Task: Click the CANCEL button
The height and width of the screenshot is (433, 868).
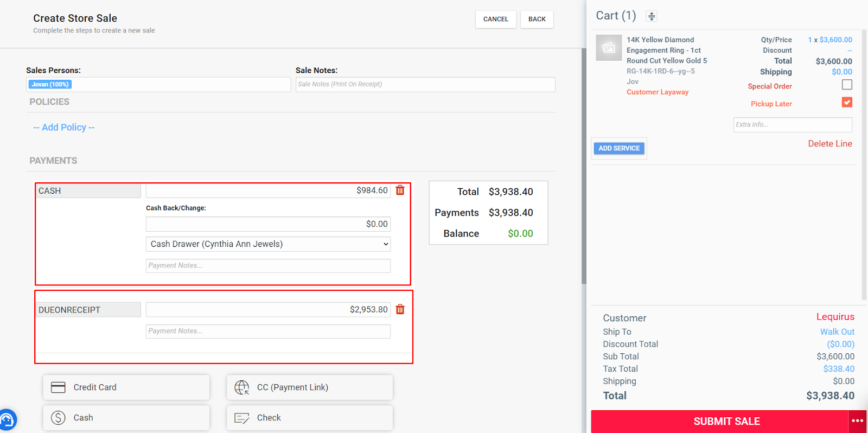Action: (x=496, y=19)
